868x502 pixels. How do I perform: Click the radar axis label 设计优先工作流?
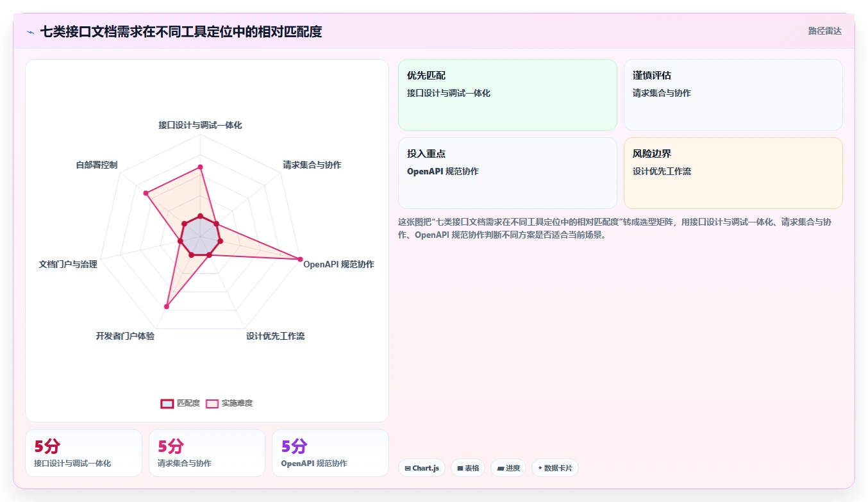tap(276, 336)
